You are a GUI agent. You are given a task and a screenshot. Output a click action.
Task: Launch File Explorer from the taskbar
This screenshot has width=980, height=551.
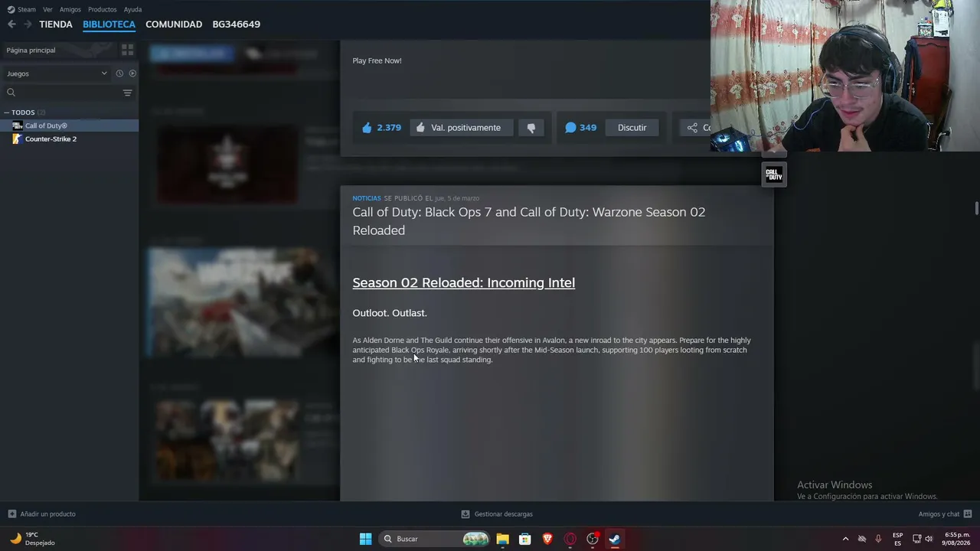(502, 539)
